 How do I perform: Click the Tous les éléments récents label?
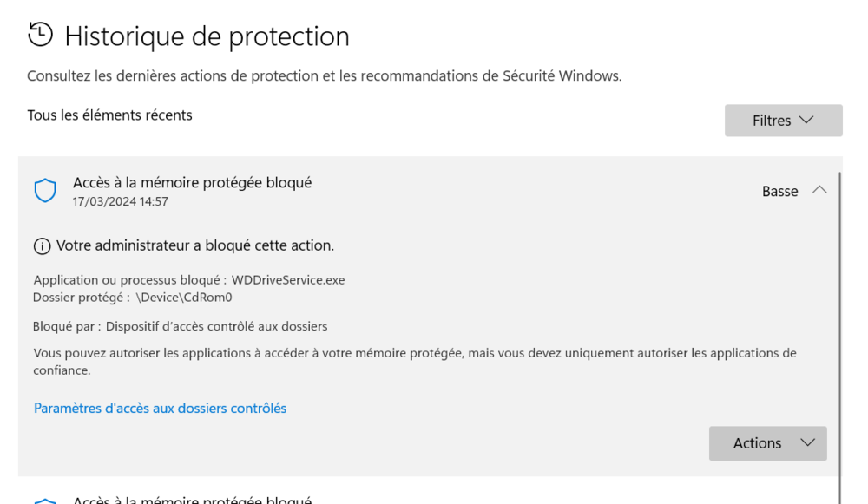pos(109,115)
